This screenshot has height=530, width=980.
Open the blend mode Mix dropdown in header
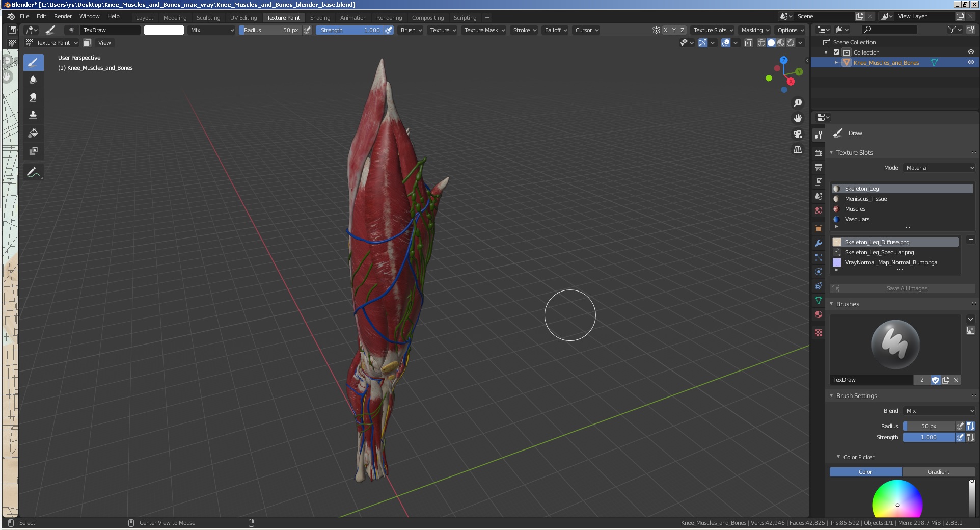211,30
